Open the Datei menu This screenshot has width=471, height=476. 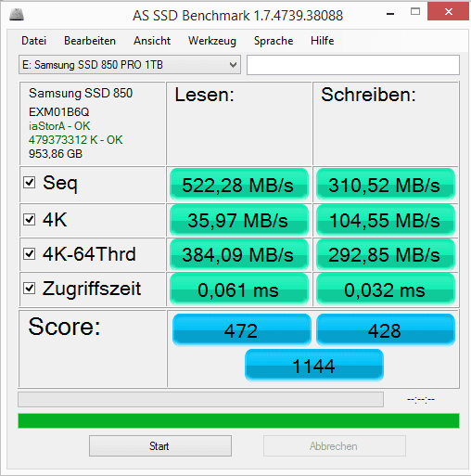click(34, 41)
